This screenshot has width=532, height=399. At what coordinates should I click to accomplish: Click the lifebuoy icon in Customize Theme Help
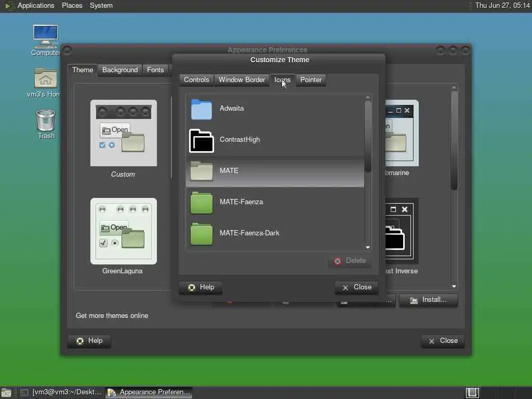pos(192,288)
